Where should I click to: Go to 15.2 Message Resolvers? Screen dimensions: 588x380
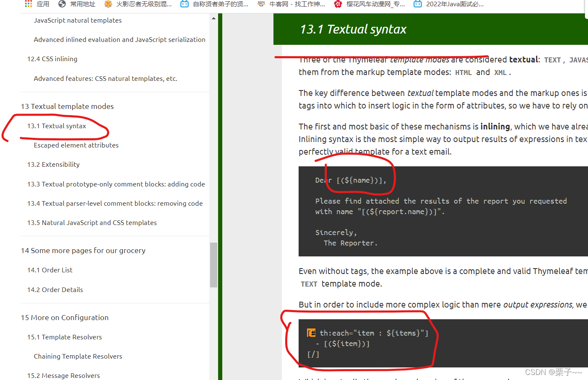point(63,375)
